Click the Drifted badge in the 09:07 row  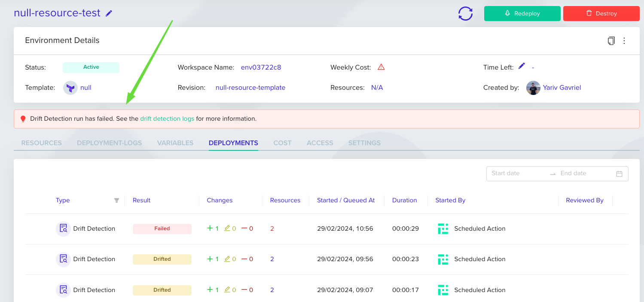162,290
